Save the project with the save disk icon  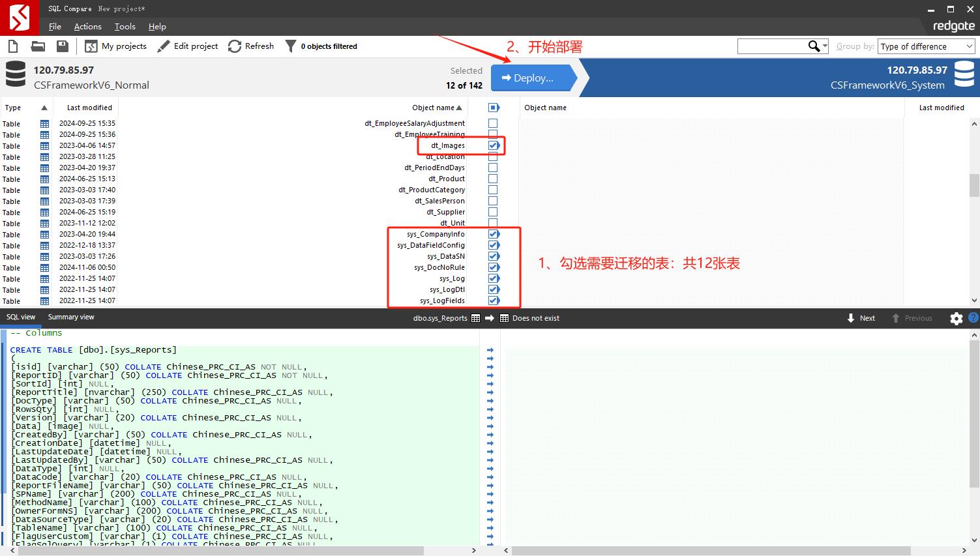61,46
